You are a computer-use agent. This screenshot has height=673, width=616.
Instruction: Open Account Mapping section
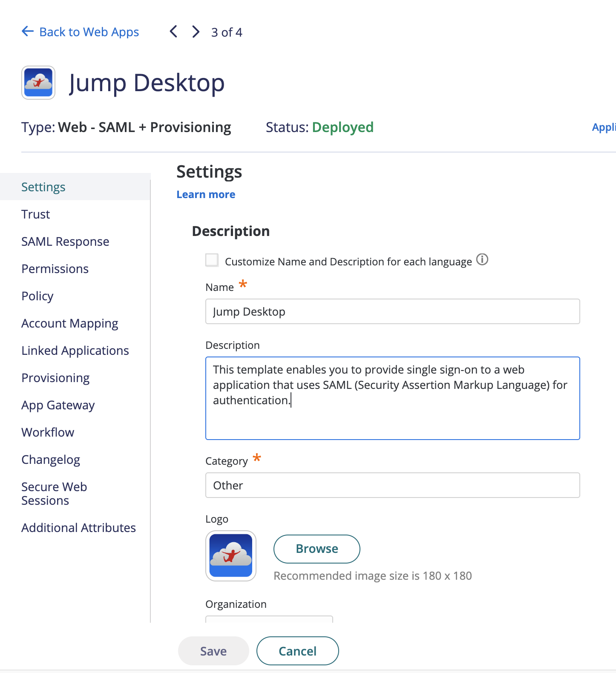point(70,323)
